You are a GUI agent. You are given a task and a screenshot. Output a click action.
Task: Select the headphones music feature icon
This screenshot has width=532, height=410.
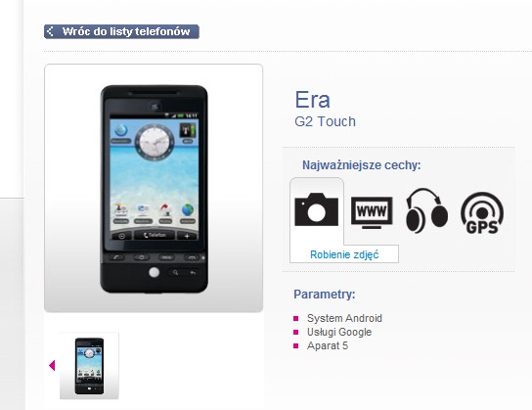426,210
